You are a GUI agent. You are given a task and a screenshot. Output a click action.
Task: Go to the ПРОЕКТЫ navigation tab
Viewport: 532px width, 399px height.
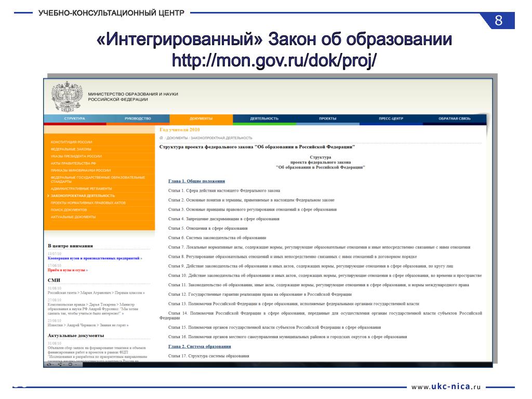[x=327, y=119]
